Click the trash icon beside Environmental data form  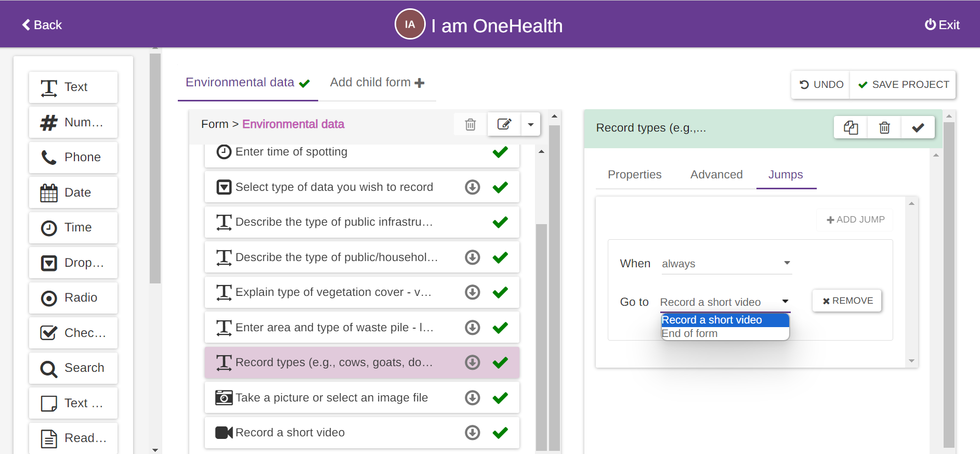coord(470,124)
